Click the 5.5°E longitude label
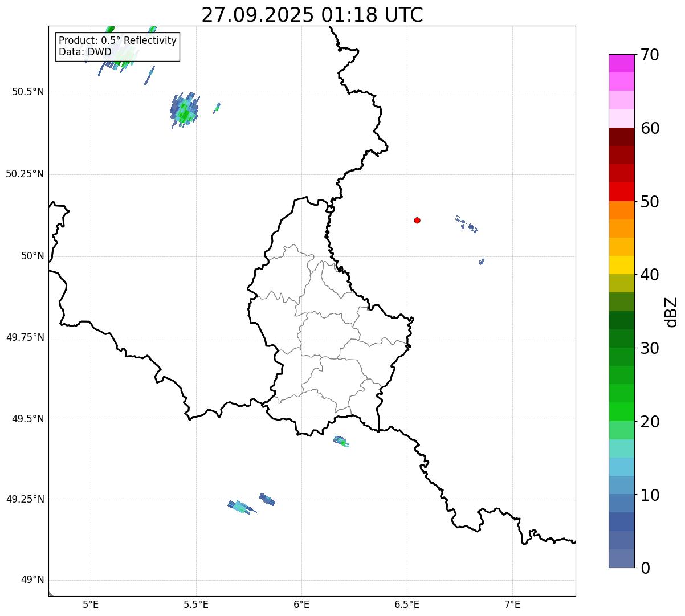Screen dimensions: 685x616 196,604
